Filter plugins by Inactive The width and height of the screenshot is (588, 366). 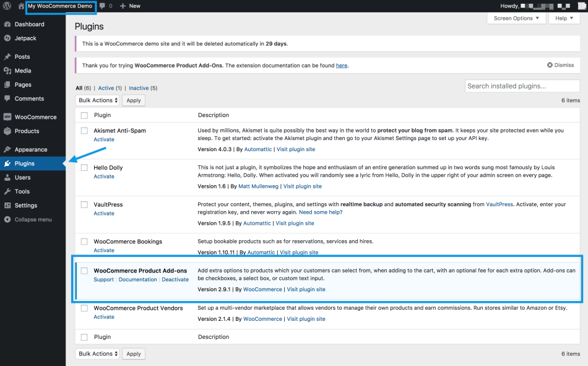[139, 88]
